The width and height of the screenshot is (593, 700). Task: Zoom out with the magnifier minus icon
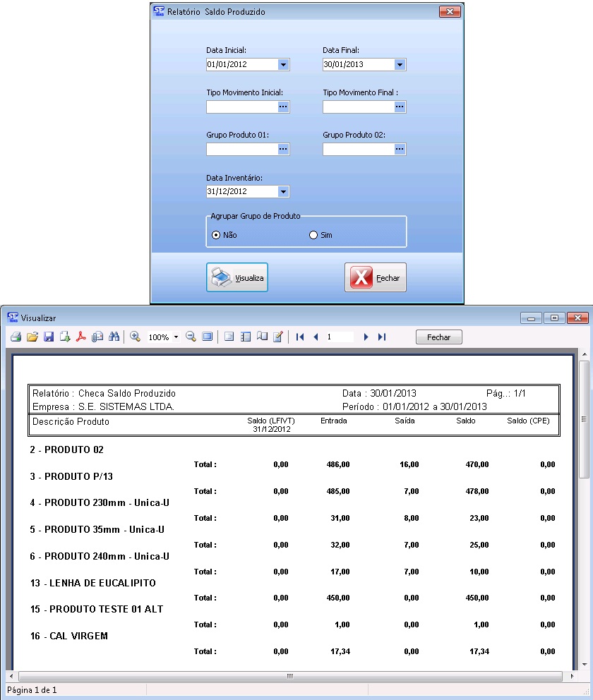(x=191, y=337)
